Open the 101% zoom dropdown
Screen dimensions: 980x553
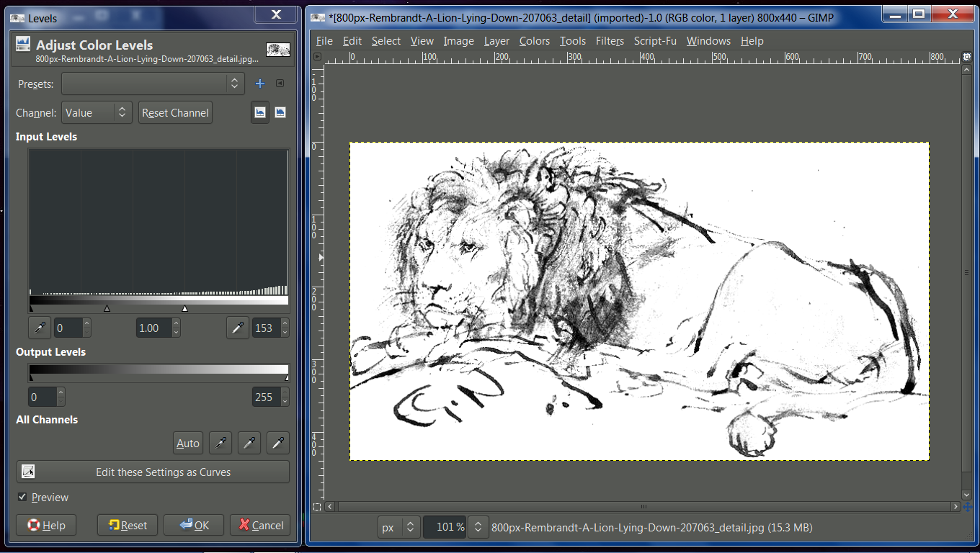478,527
